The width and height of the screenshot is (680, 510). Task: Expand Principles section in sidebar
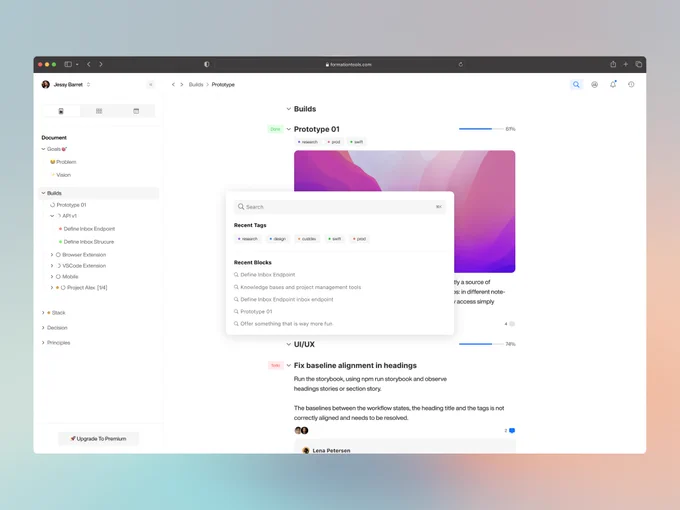(43, 343)
